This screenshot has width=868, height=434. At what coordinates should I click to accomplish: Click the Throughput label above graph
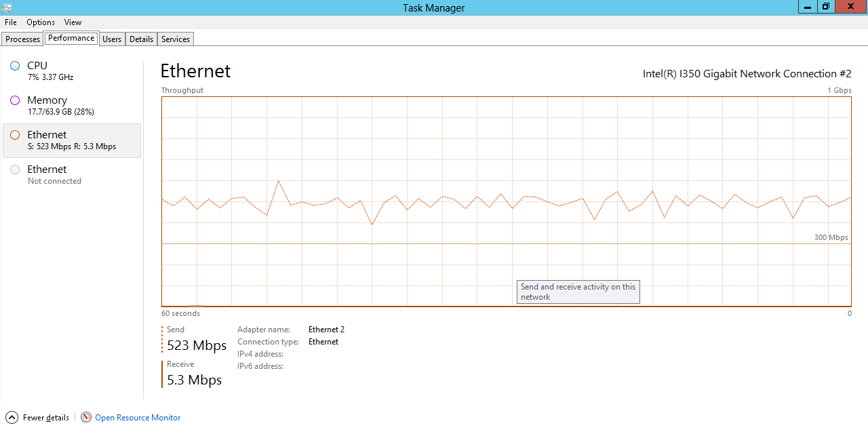[x=182, y=90]
